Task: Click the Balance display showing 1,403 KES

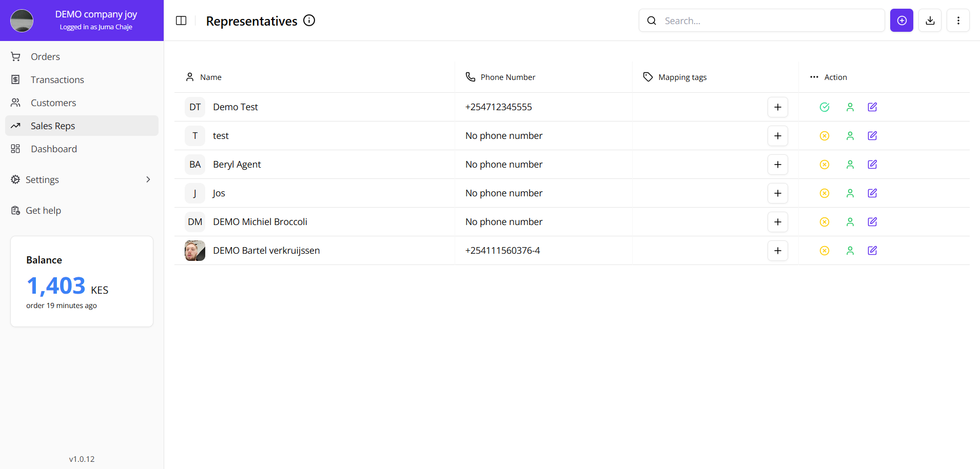Action: 67,285
